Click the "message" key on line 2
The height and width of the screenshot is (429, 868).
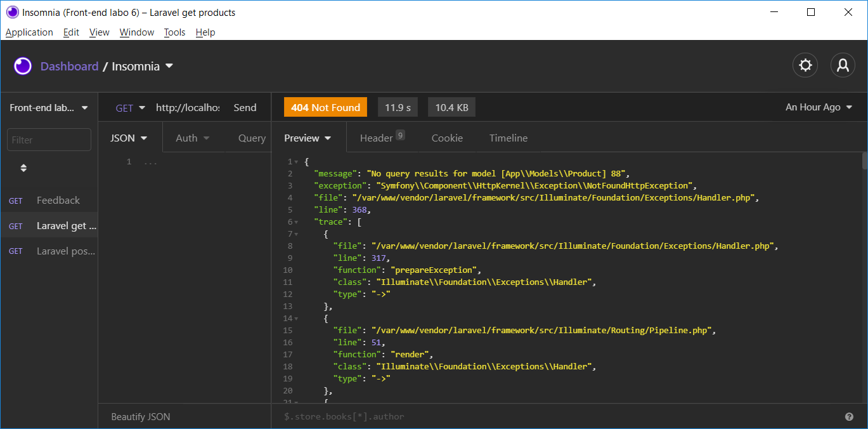(335, 174)
